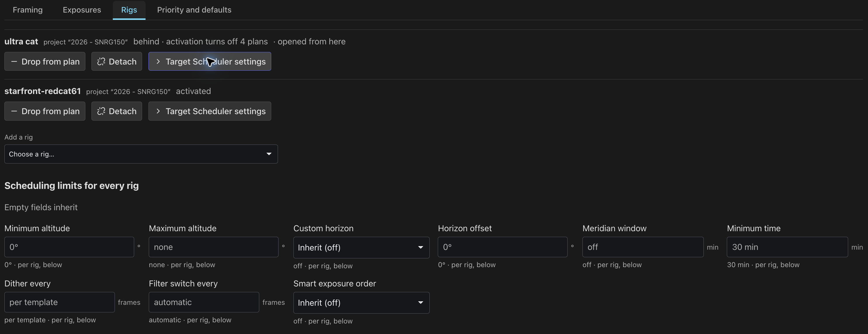This screenshot has width=868, height=334.
Task: Open the Choose a rig dropdown
Action: (x=141, y=154)
